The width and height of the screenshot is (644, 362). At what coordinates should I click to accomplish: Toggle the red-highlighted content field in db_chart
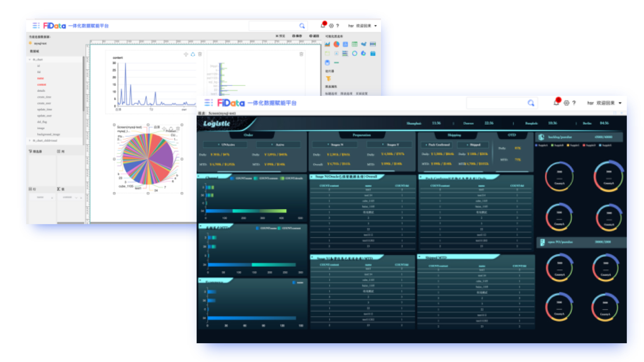[x=41, y=84]
